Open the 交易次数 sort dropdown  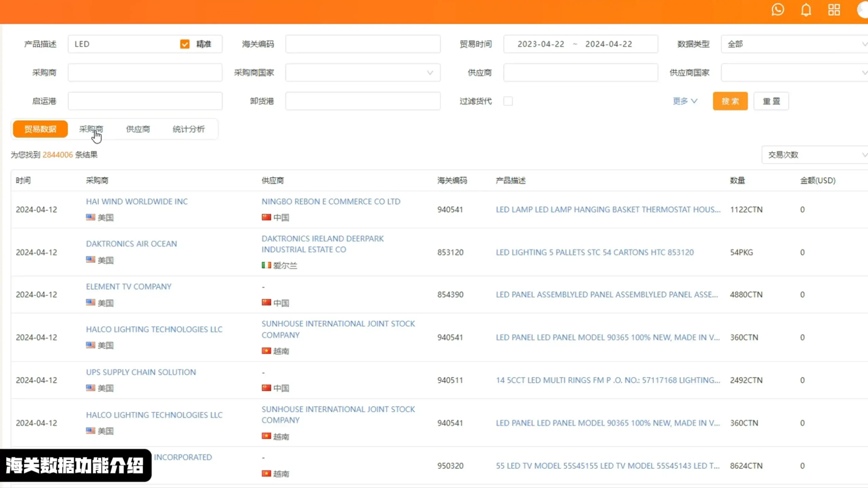click(x=814, y=155)
